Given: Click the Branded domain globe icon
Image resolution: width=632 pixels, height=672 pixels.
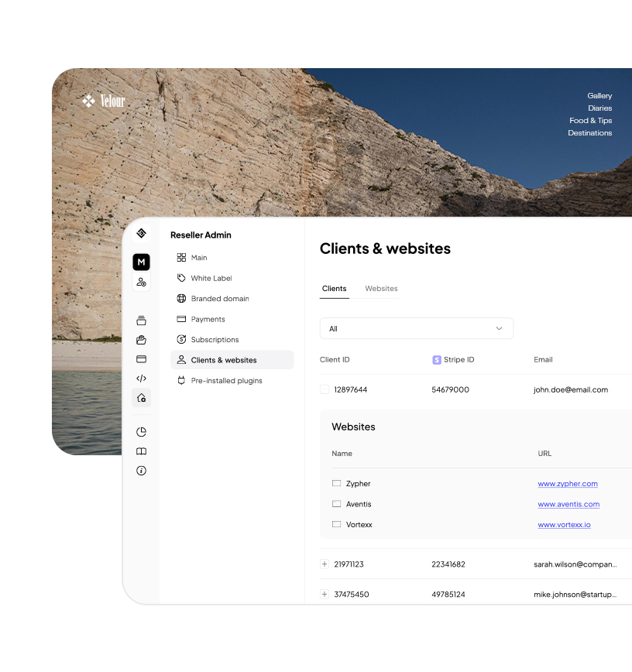Looking at the screenshot, I should [x=182, y=298].
